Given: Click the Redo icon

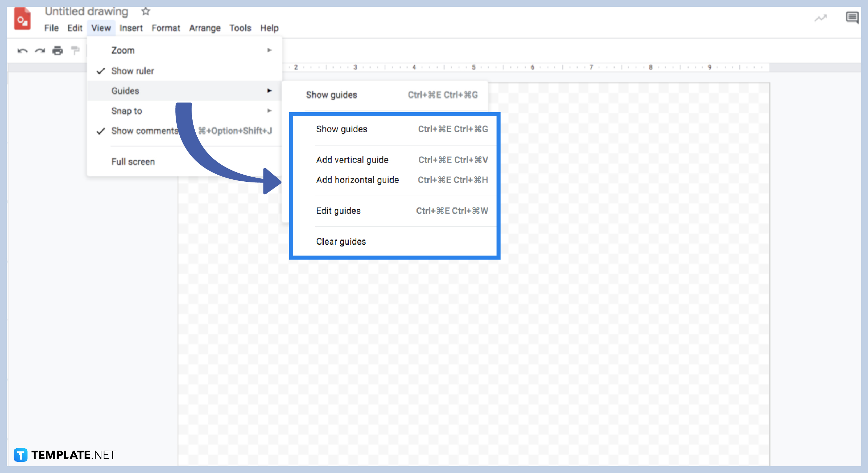Looking at the screenshot, I should (x=40, y=50).
